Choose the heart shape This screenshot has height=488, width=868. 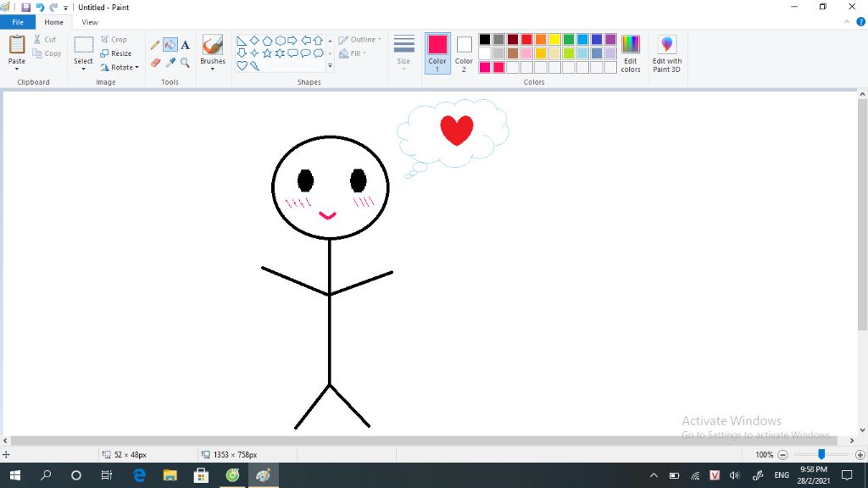tap(242, 66)
